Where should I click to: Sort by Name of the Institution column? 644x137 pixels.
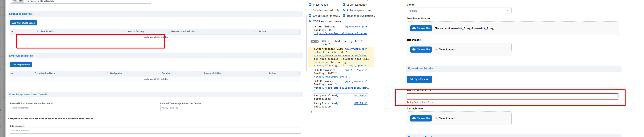click(213, 31)
